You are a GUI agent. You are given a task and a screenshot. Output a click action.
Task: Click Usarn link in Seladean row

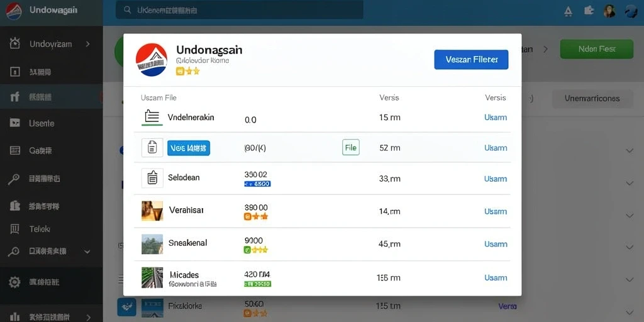[496, 179]
